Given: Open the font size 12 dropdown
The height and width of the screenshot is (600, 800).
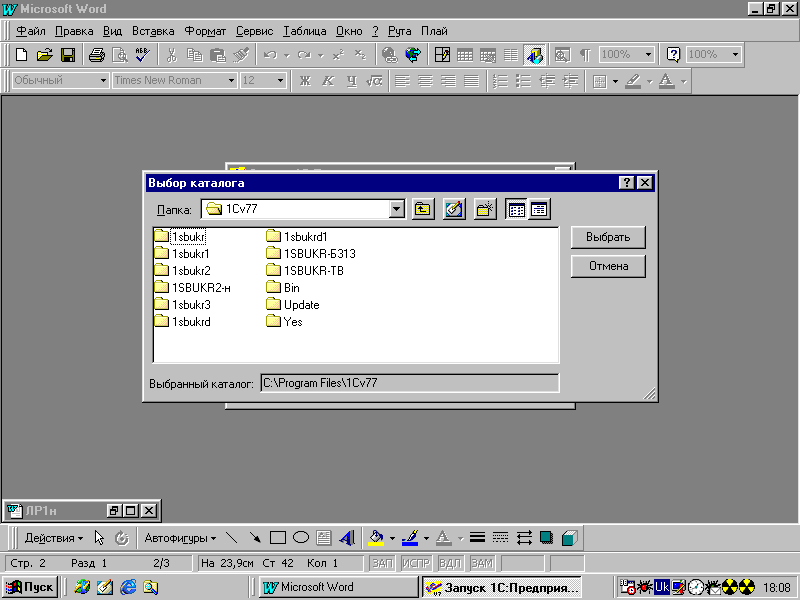Looking at the screenshot, I should click(x=280, y=81).
